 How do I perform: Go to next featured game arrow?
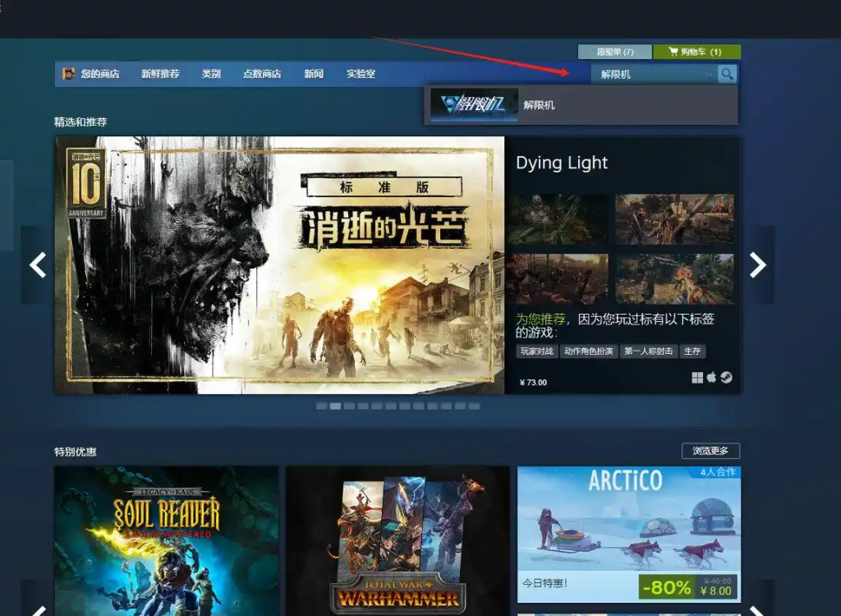(757, 265)
